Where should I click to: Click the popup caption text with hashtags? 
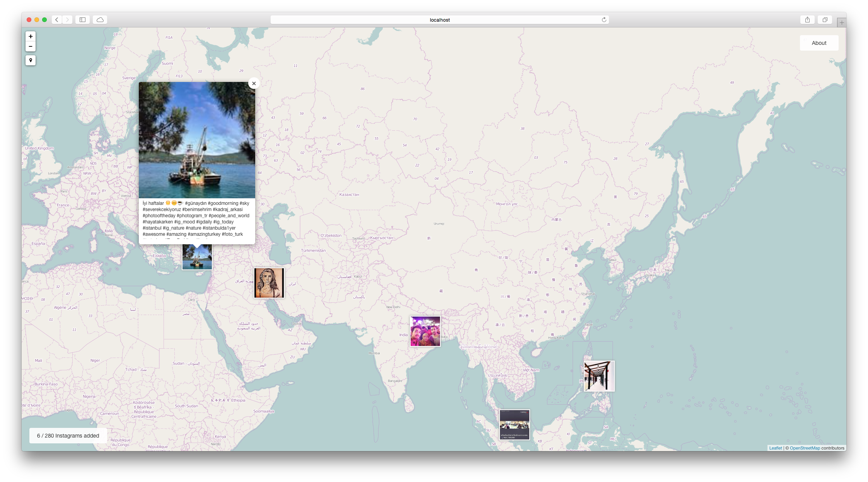(196, 219)
